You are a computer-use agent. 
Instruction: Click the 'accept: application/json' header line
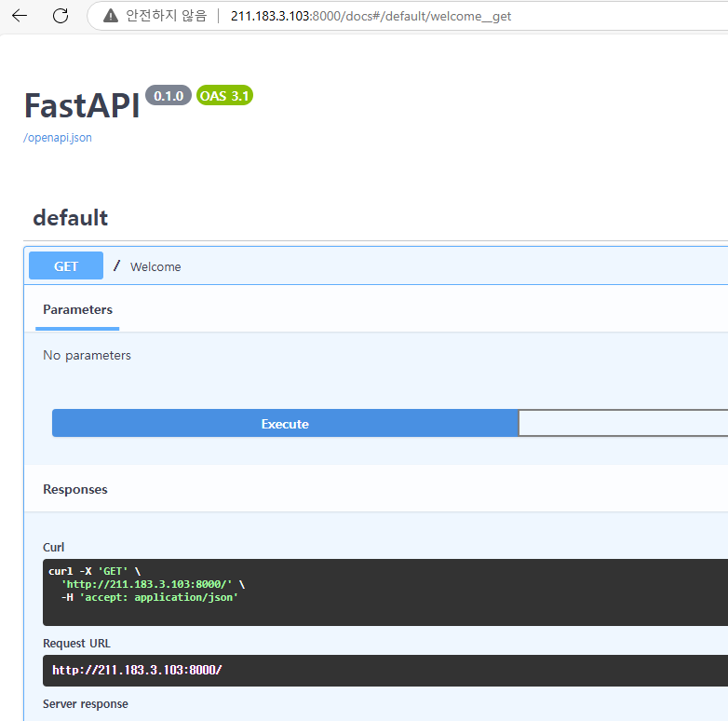point(150,597)
